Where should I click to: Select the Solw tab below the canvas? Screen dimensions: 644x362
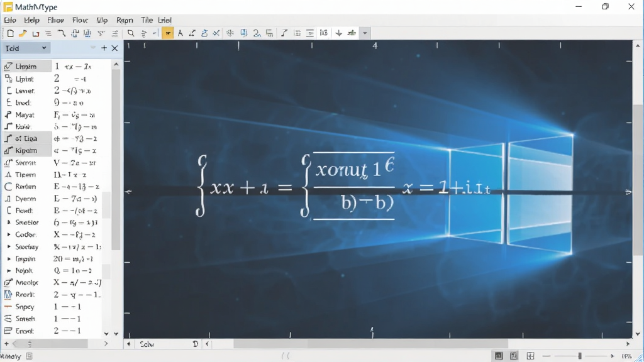tap(147, 344)
